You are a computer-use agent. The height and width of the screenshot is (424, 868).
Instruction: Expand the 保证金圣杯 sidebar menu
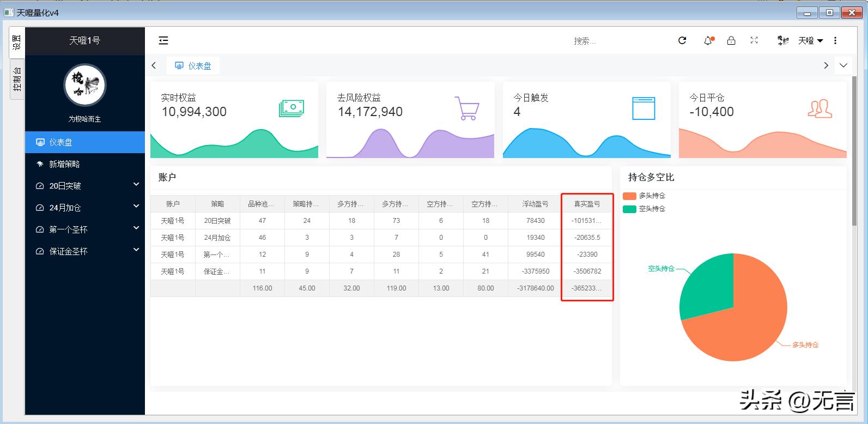click(x=84, y=251)
